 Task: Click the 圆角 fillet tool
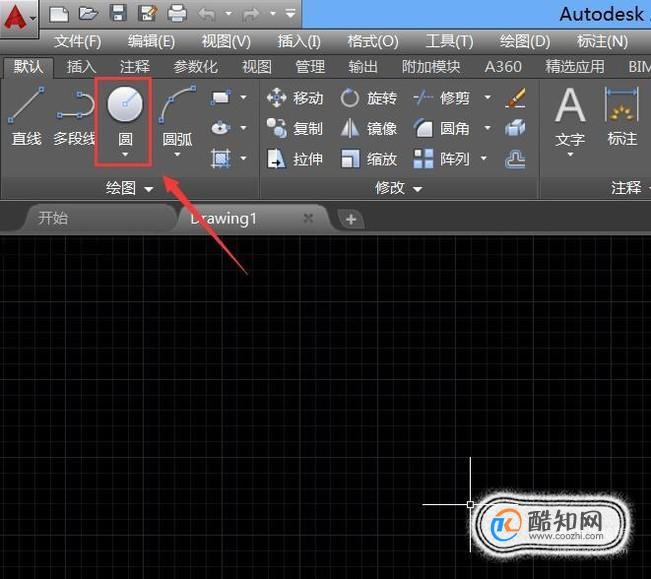(x=441, y=129)
